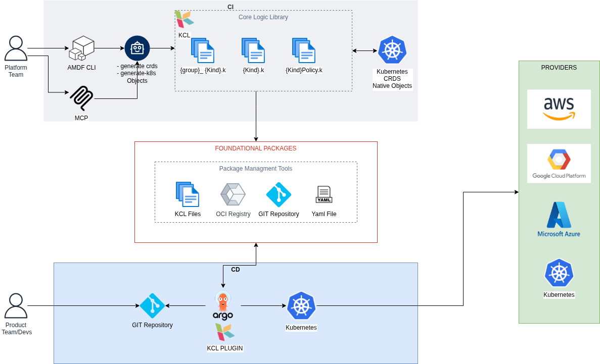600x364 pixels.
Task: Select the Google Cloud Platform logo
Action: pyautogui.click(x=559, y=163)
